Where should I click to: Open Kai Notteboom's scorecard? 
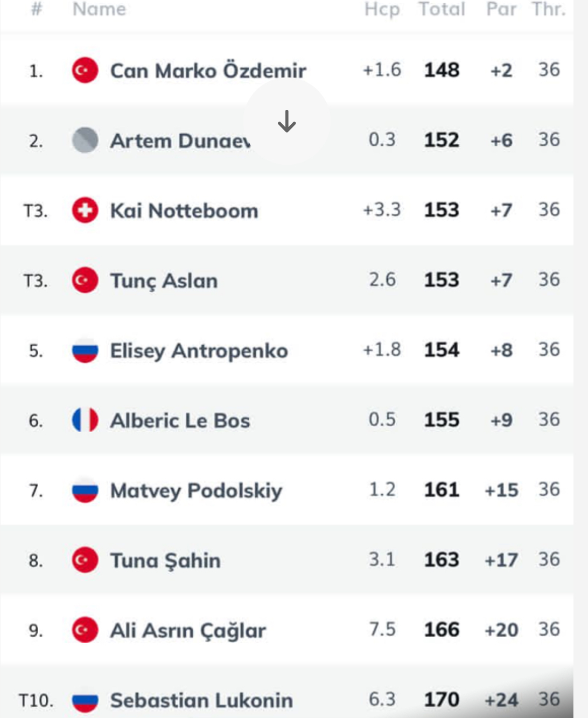(184, 210)
